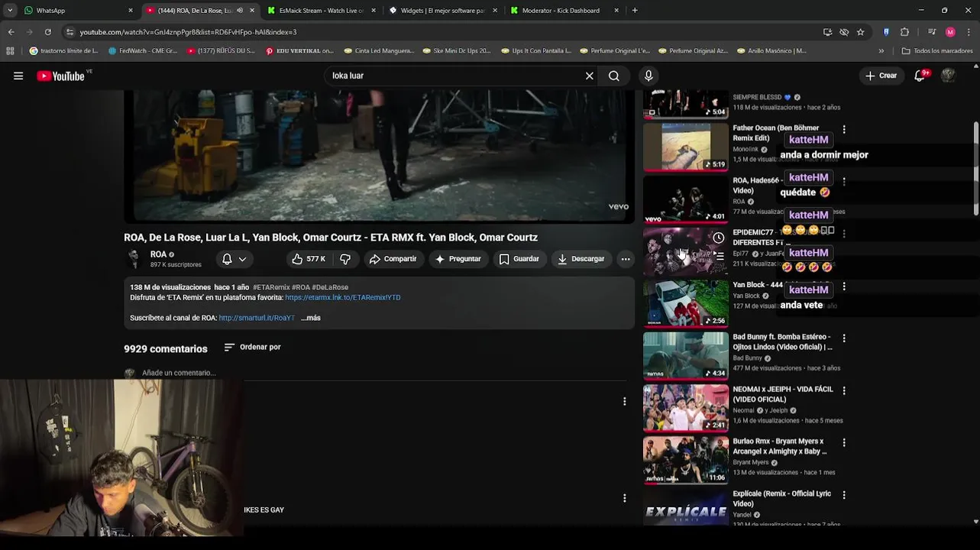Viewport: 980px width, 550px height.
Task: Open options menu for Bad Bunny video
Action: [844, 338]
